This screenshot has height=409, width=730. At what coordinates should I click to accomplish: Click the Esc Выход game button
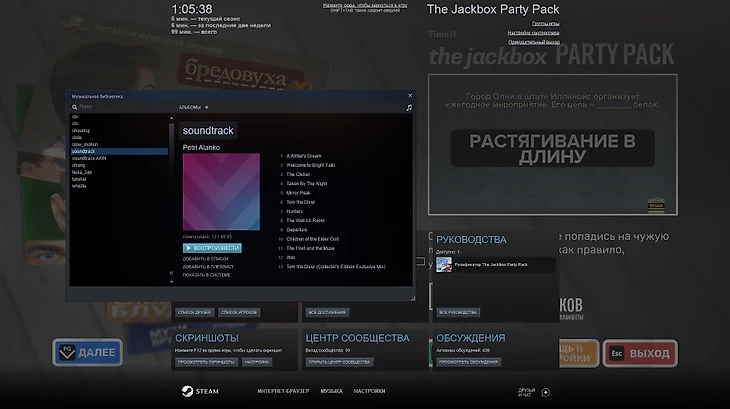click(640, 354)
